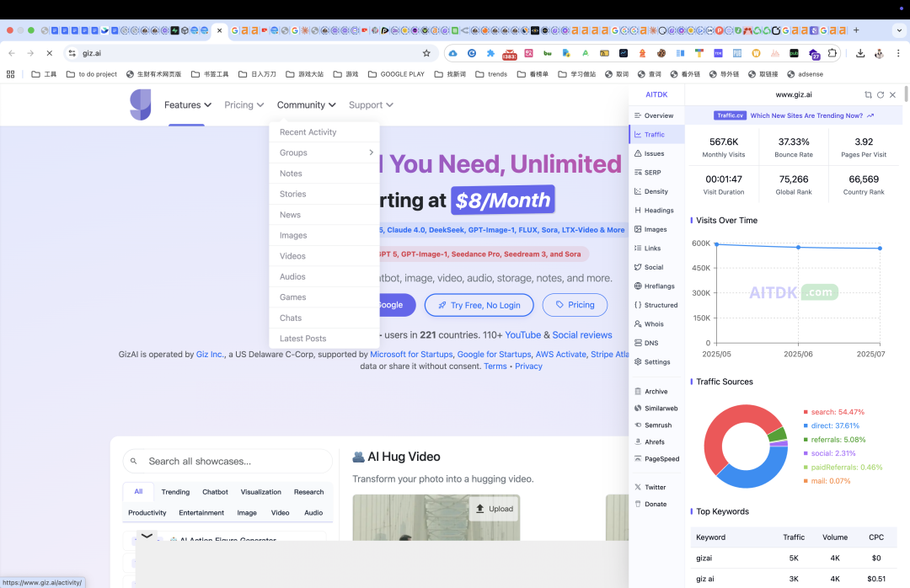The width and height of the screenshot is (910, 588).
Task: Select Recent Activity in Community menu
Action: point(324,132)
